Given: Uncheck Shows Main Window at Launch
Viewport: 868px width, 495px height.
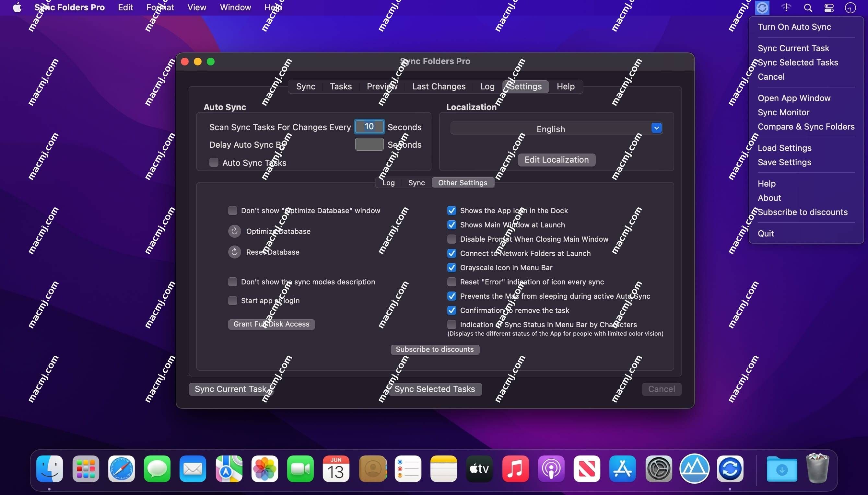Looking at the screenshot, I should click(452, 225).
